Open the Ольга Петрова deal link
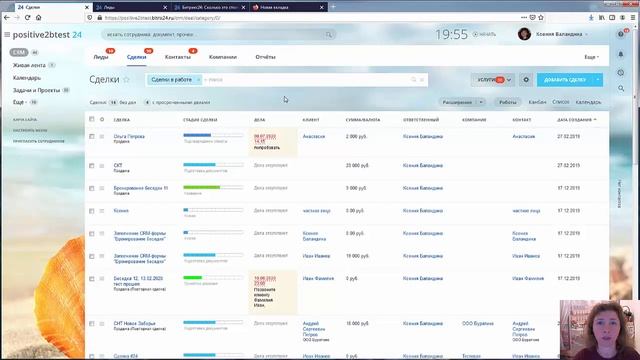Image resolution: width=640 pixels, height=360 pixels. (x=129, y=136)
